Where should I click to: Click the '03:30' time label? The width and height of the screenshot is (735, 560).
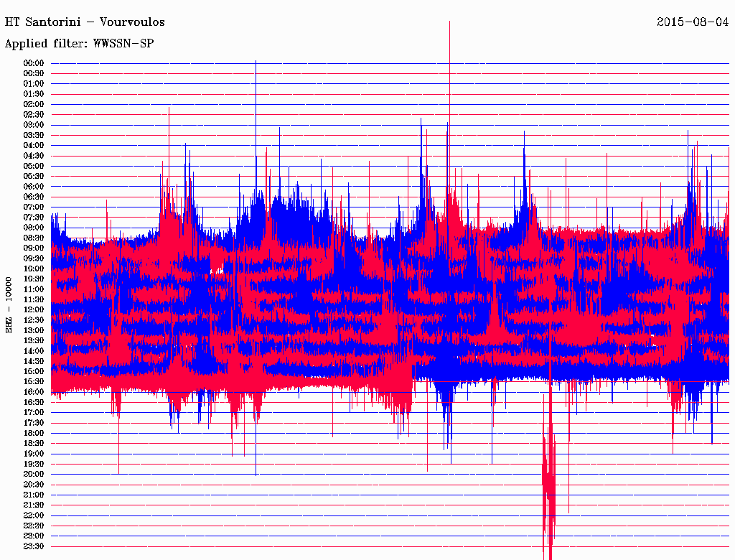click(34, 136)
